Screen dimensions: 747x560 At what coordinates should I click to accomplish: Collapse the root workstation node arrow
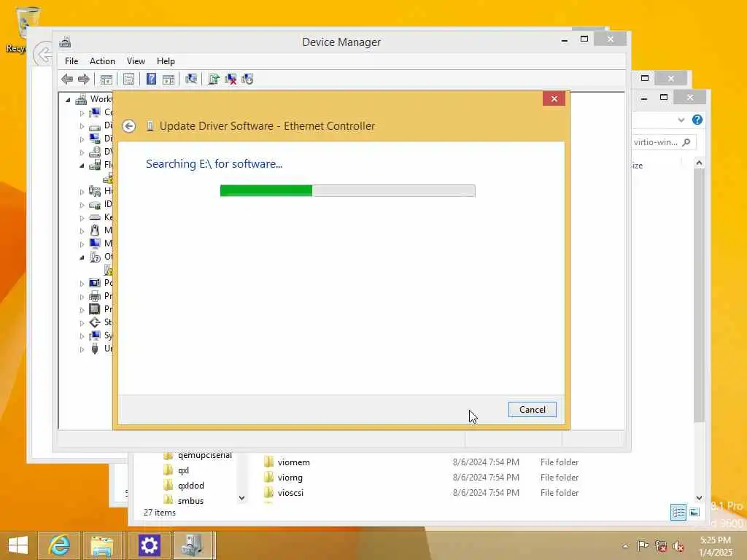pyautogui.click(x=68, y=100)
